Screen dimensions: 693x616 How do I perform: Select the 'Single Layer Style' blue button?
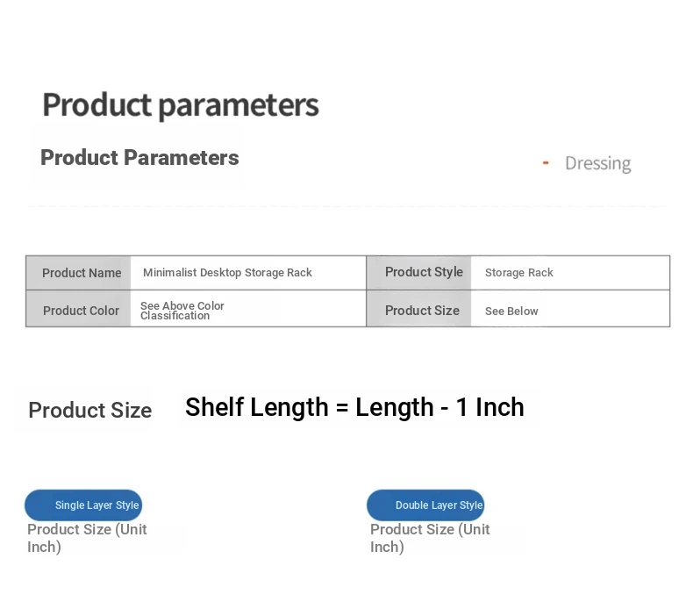click(x=83, y=505)
